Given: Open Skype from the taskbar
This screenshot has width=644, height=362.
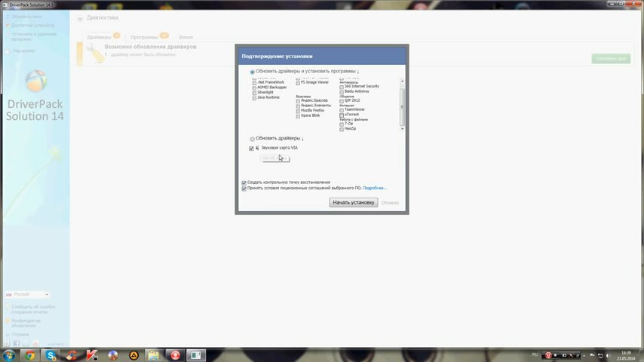Looking at the screenshot, I should click(x=51, y=355).
